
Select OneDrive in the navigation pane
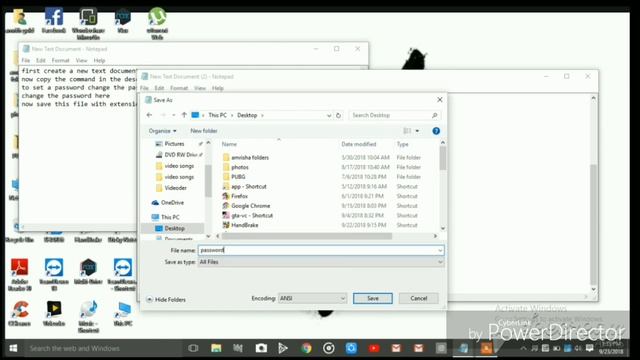click(x=172, y=203)
